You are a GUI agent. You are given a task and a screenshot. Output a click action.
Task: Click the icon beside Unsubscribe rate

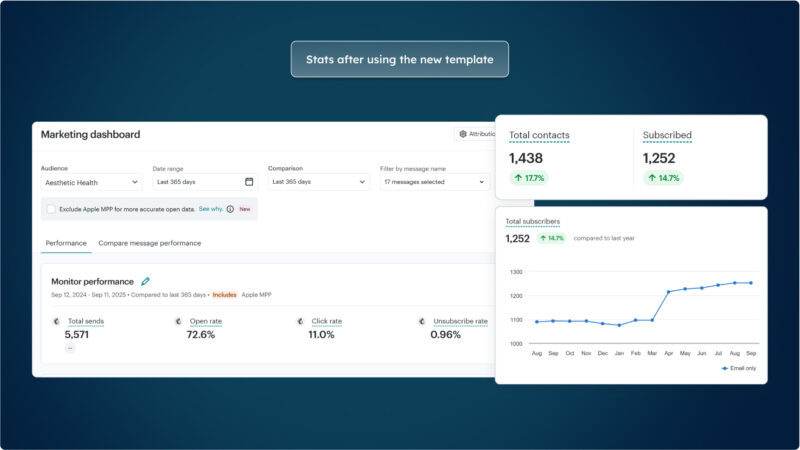(422, 321)
